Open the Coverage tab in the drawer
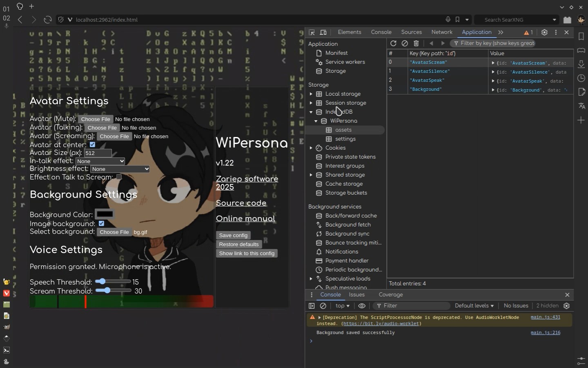The width and height of the screenshot is (588, 368). pos(391,295)
